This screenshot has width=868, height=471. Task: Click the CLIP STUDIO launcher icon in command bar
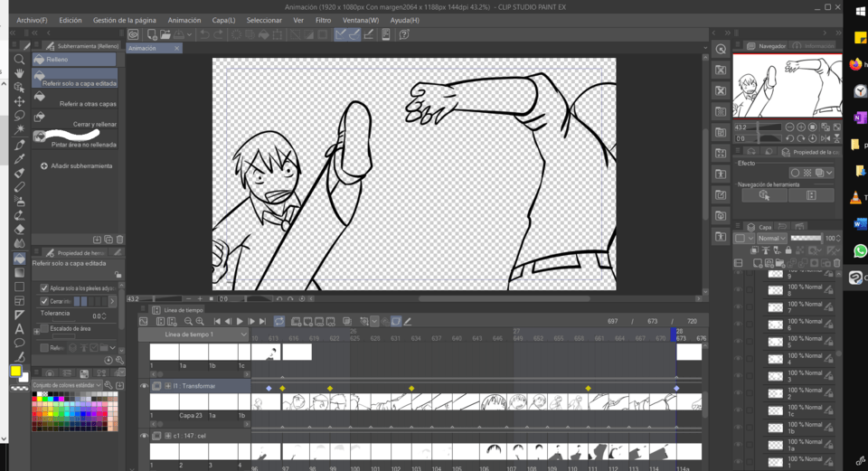(134, 34)
